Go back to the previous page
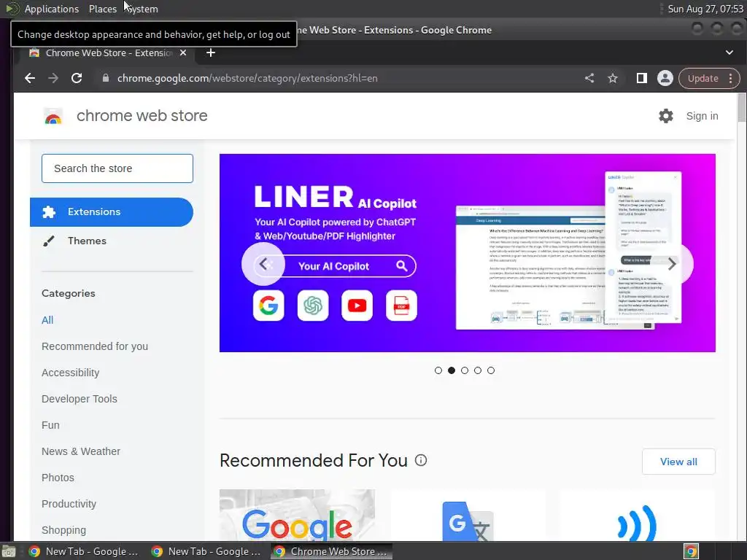 (30, 78)
